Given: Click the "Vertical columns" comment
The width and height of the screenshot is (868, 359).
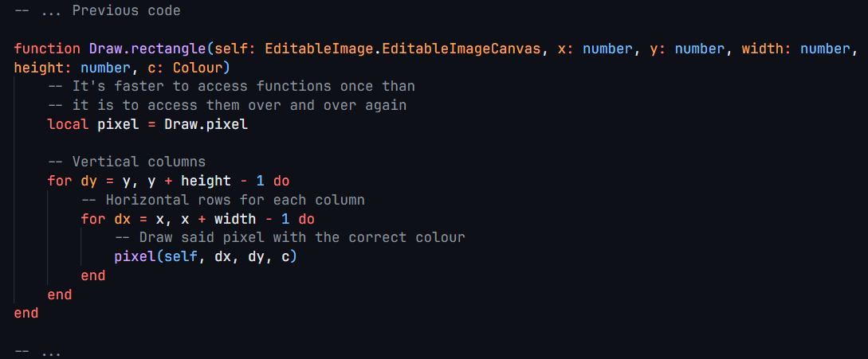Looking at the screenshot, I should click(126, 162).
